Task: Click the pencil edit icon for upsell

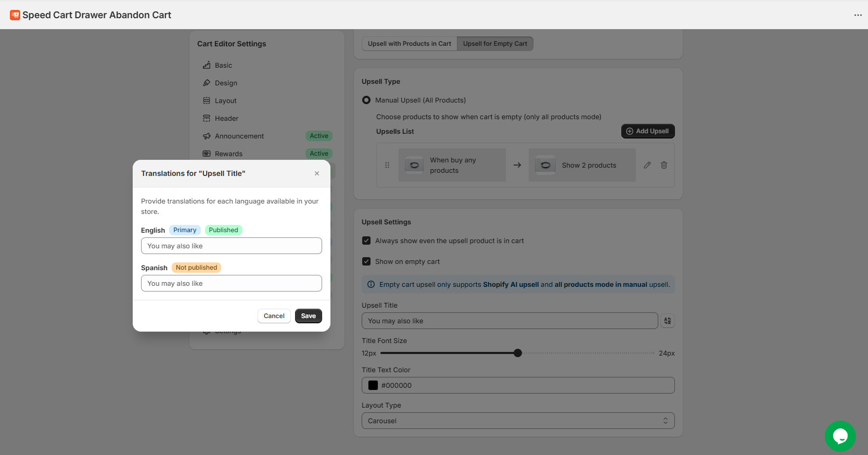Action: pos(647,165)
